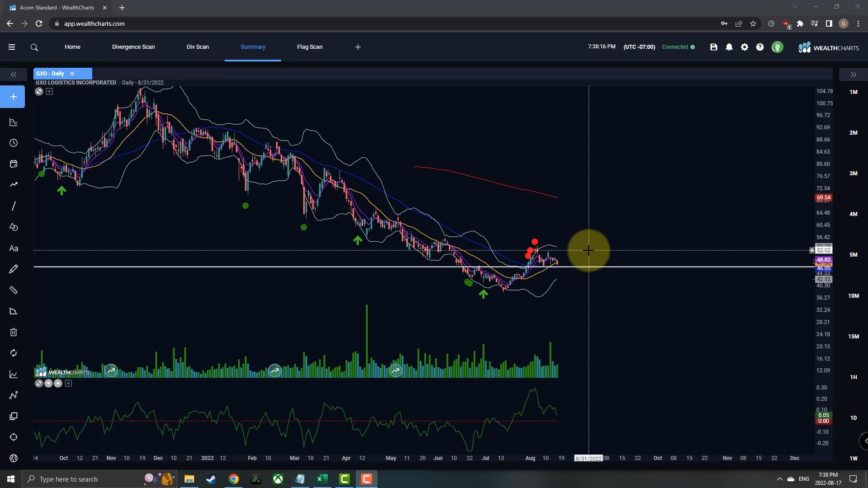Select the connected-points path tool
This screenshot has height=488, width=868.
(14, 395)
